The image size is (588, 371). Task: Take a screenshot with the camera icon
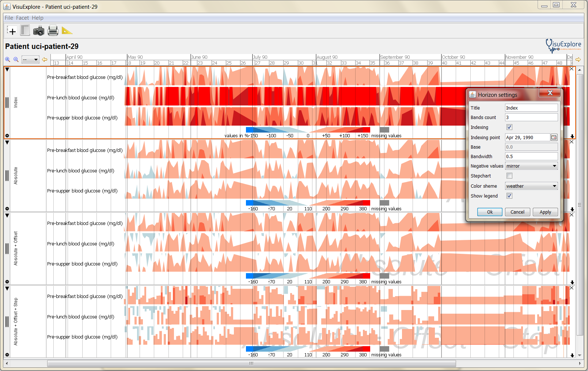click(38, 31)
